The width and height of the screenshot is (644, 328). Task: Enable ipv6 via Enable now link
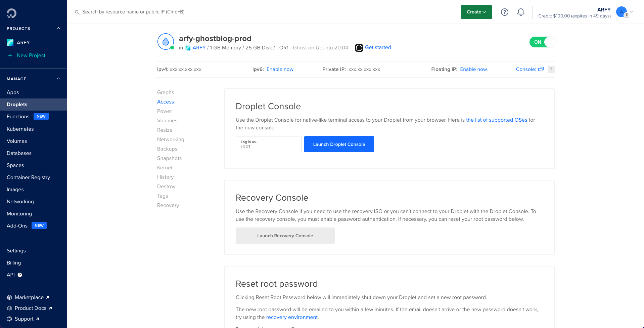click(280, 69)
